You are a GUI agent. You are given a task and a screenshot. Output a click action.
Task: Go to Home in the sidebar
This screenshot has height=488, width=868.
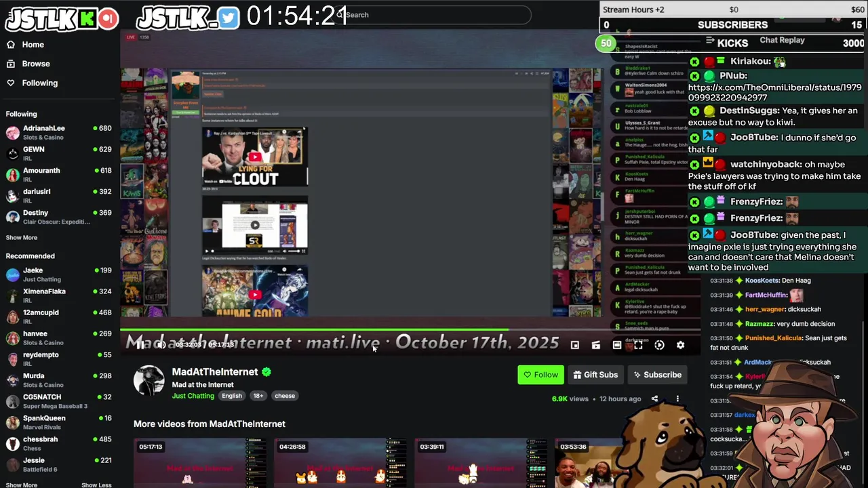[x=33, y=45]
